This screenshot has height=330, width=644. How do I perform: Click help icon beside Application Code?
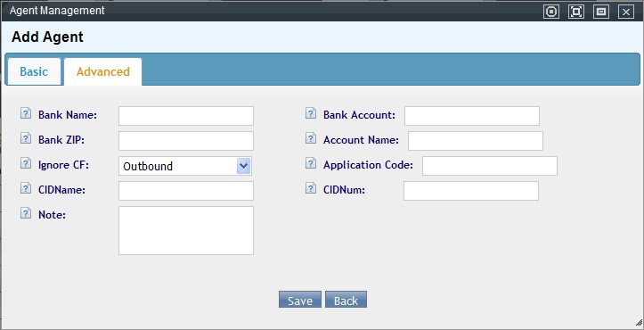pyautogui.click(x=311, y=163)
